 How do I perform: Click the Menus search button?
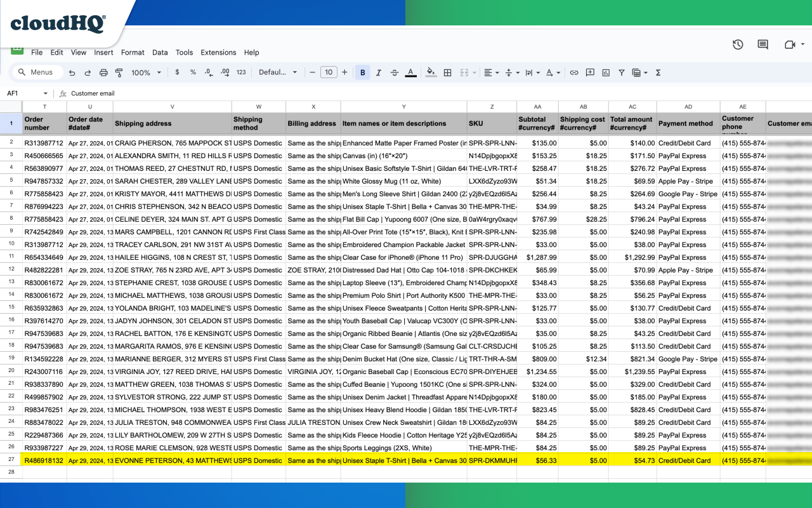[x=37, y=72]
